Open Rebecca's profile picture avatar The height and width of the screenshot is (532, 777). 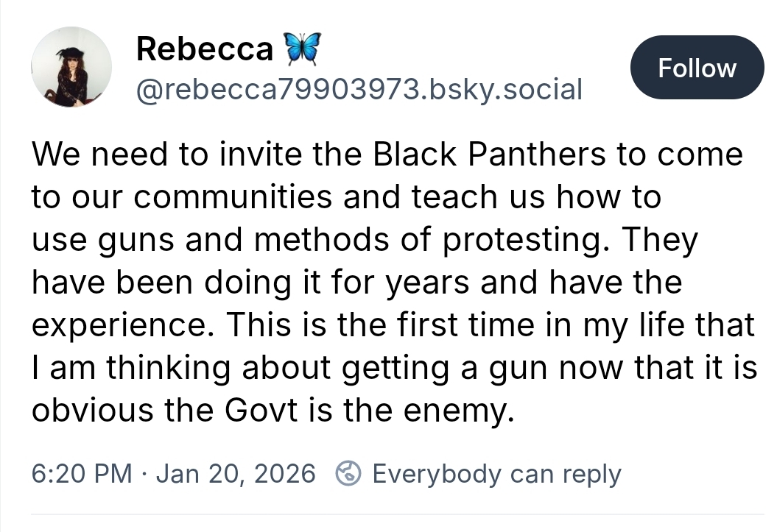pyautogui.click(x=71, y=67)
